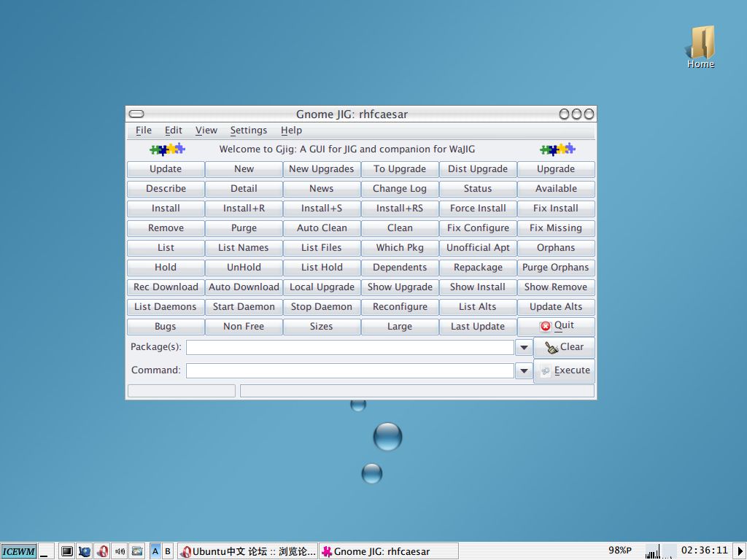Click the taskbar collapse arrow at far right

point(740,551)
